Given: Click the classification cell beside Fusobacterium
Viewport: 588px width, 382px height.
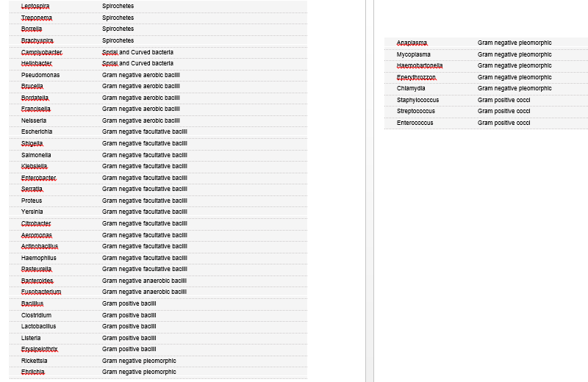Looking at the screenshot, I should [x=144, y=292].
